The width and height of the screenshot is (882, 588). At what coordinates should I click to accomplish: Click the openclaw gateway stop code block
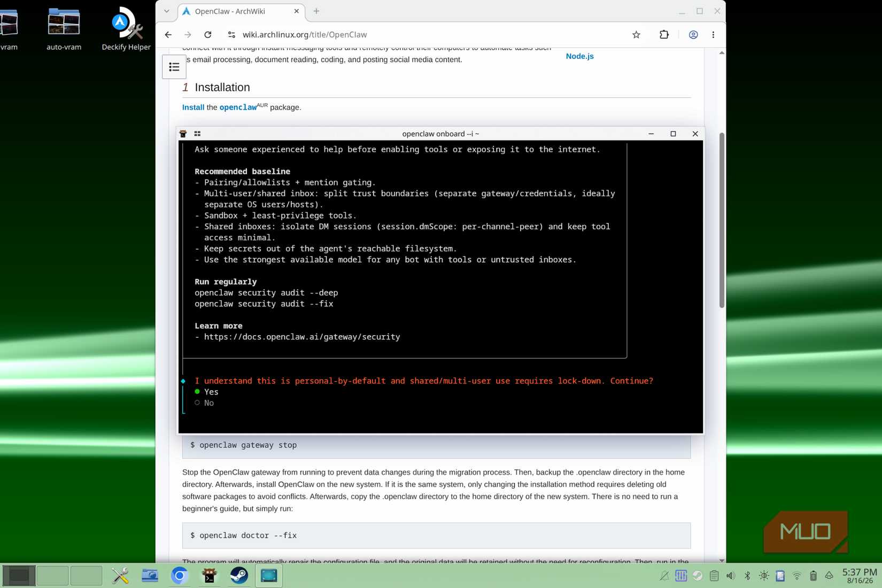click(x=436, y=445)
